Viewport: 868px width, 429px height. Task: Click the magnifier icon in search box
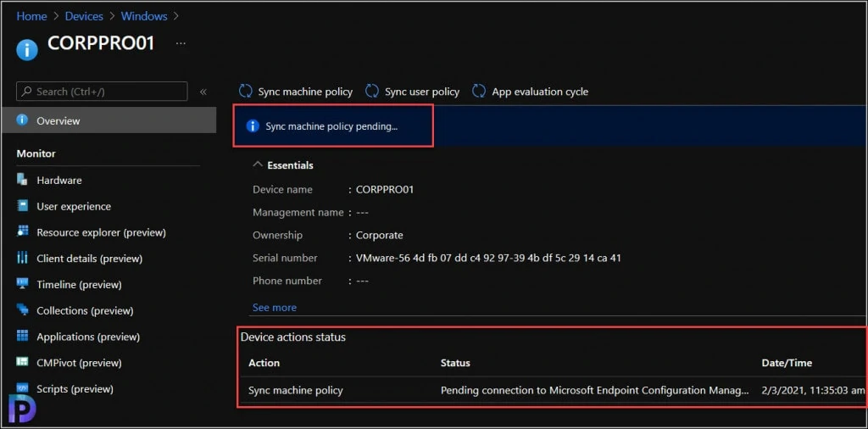26,92
